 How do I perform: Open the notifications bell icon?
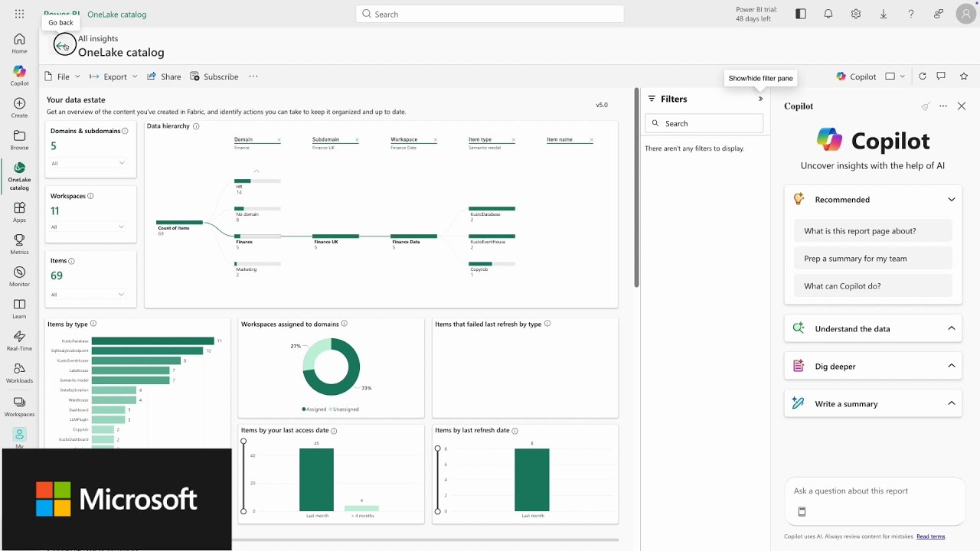(x=828, y=14)
